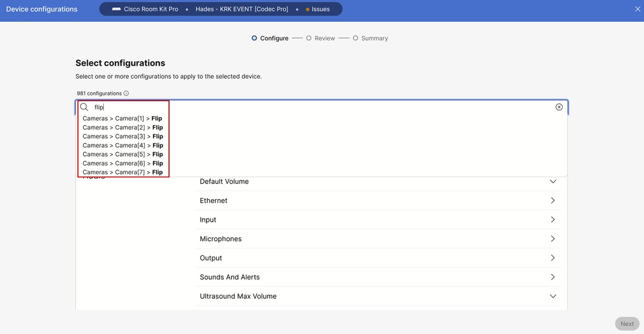Click the Ultrasound Max Volume row label
This screenshot has width=644, height=334.
pyautogui.click(x=238, y=296)
